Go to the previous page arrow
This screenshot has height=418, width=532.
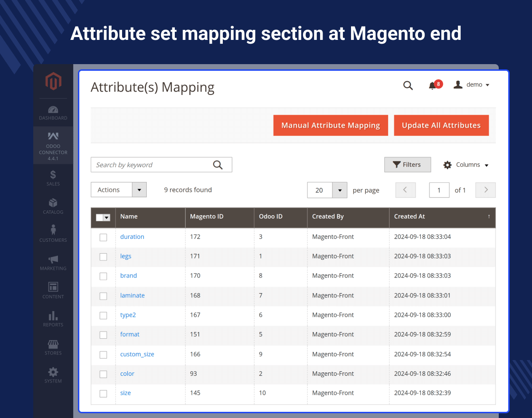coord(406,190)
